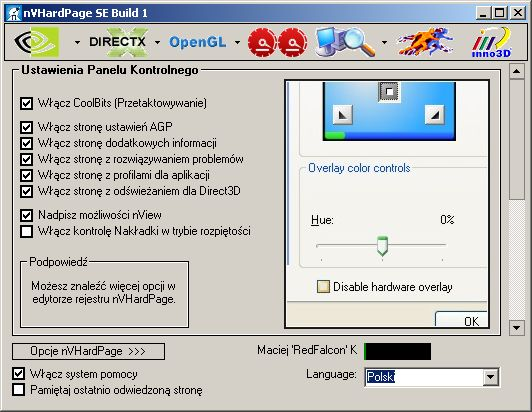
Task: Click the Hue slider handle
Action: point(382,246)
